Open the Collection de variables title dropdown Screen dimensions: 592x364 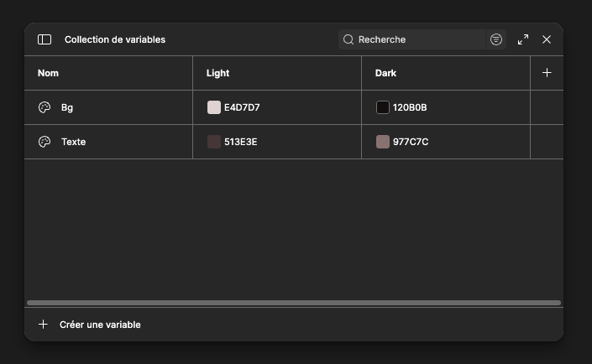coord(115,39)
